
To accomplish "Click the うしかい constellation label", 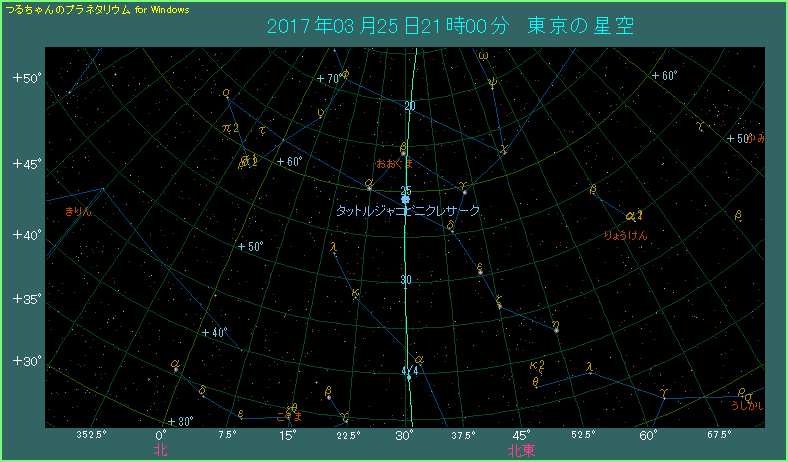I will pos(747,405).
